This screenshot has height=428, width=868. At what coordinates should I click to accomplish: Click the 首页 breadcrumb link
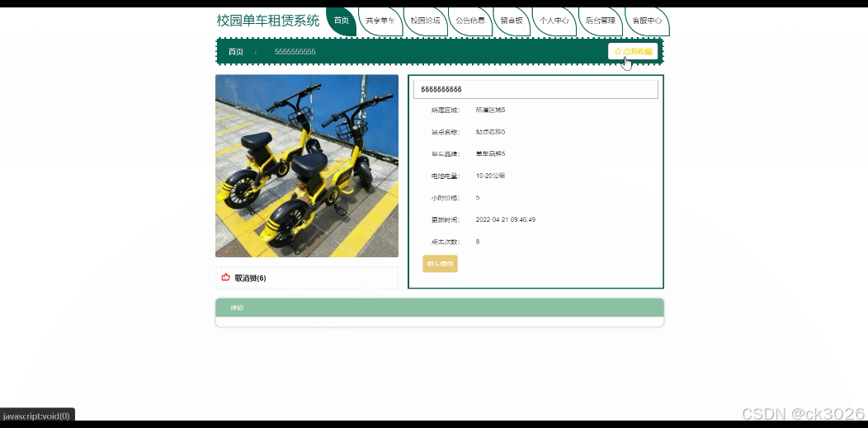coord(236,51)
